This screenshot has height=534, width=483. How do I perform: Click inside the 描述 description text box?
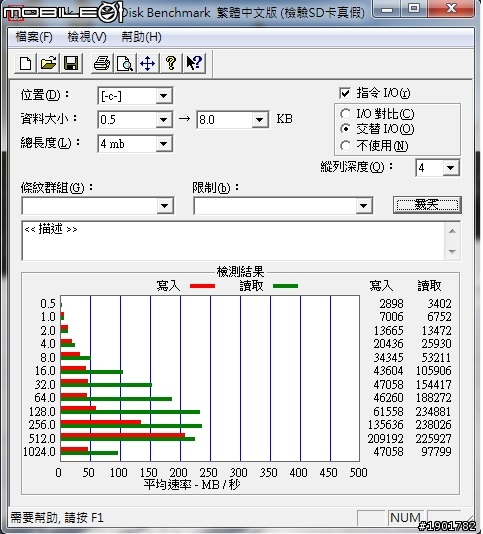click(233, 241)
